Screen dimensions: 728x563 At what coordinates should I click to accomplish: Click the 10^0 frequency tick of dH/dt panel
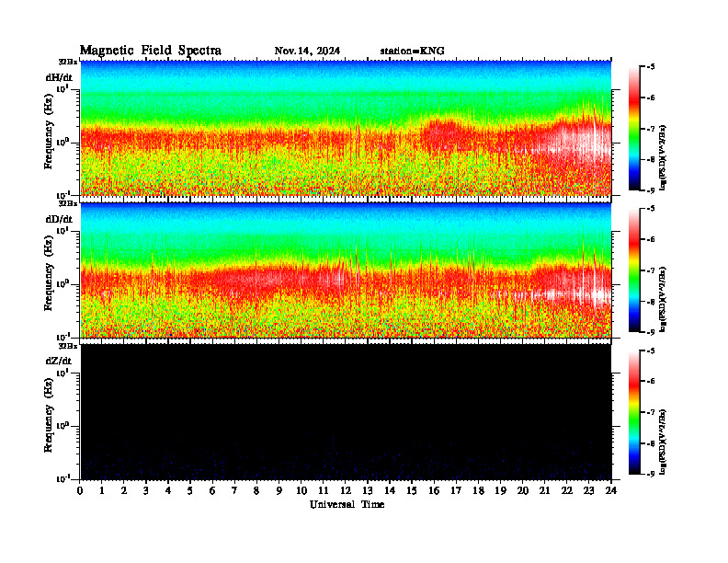tap(63, 142)
